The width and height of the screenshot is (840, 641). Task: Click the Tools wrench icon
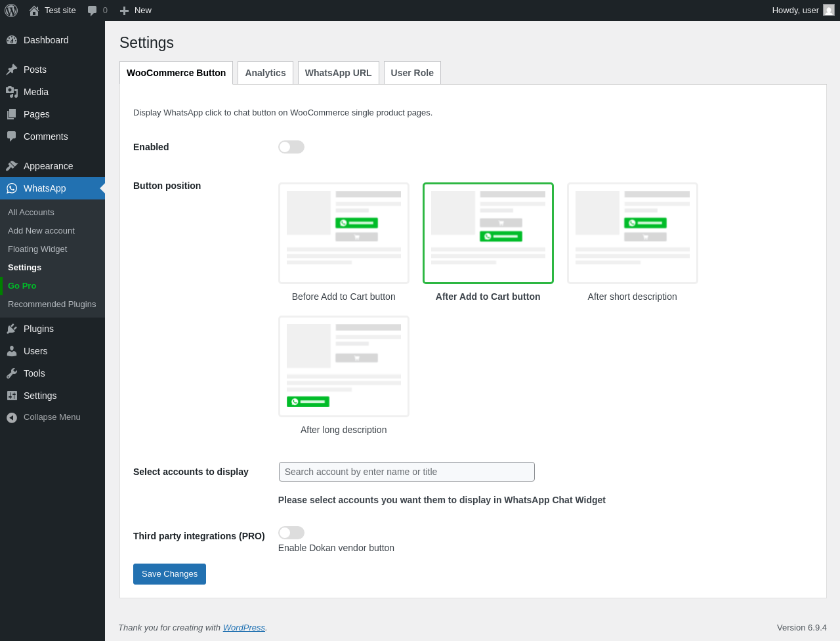pos(12,373)
